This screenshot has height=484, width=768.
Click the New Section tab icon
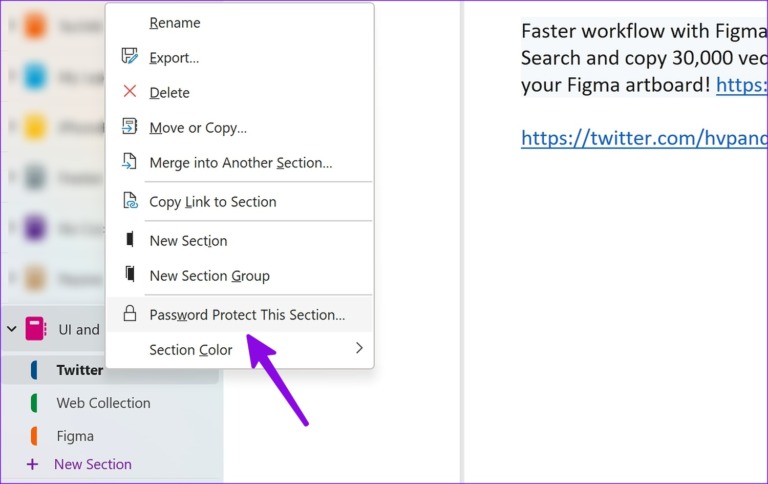click(x=129, y=240)
